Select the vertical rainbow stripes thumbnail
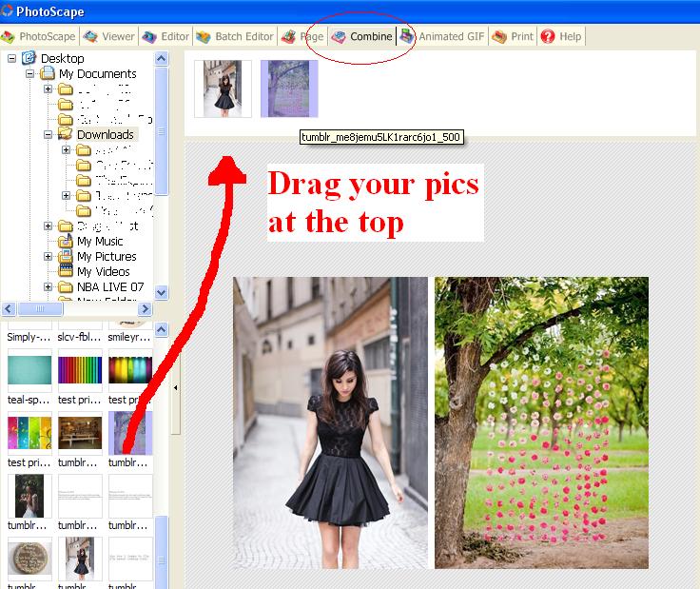700x589 pixels. pyautogui.click(x=80, y=370)
